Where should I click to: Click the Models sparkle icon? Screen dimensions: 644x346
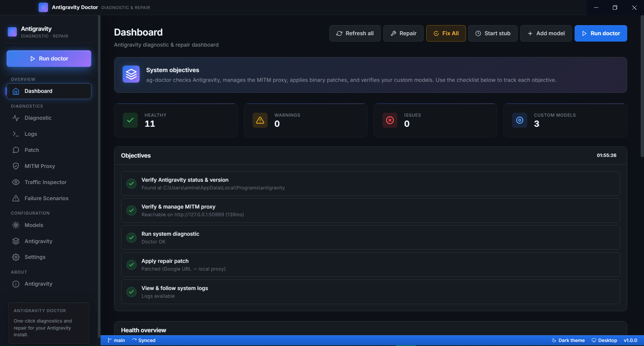16,225
